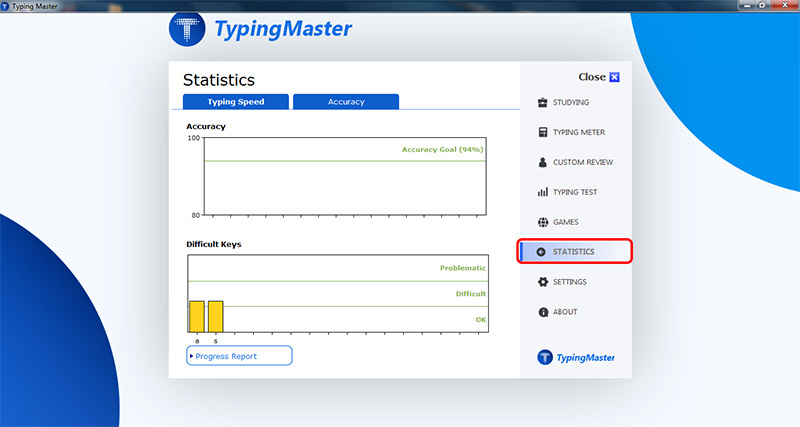Click the 'Difficult' threshold label

tap(470, 294)
